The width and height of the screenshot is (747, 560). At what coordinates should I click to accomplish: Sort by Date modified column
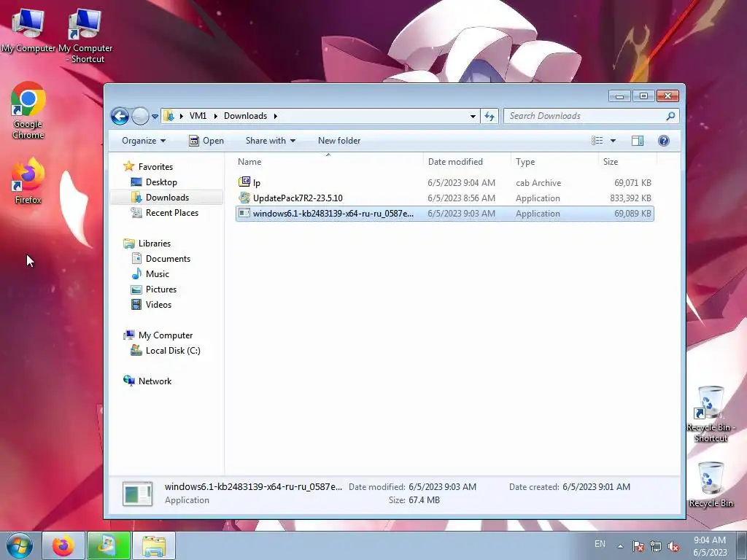click(x=466, y=161)
